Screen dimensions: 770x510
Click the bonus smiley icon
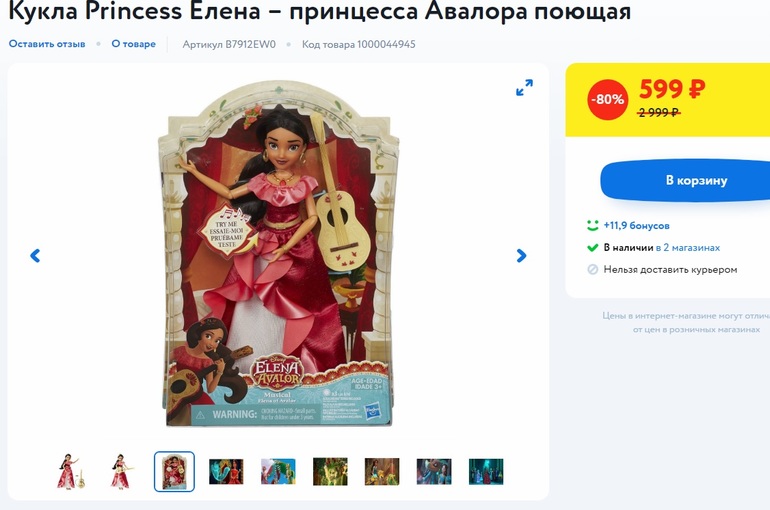[593, 225]
